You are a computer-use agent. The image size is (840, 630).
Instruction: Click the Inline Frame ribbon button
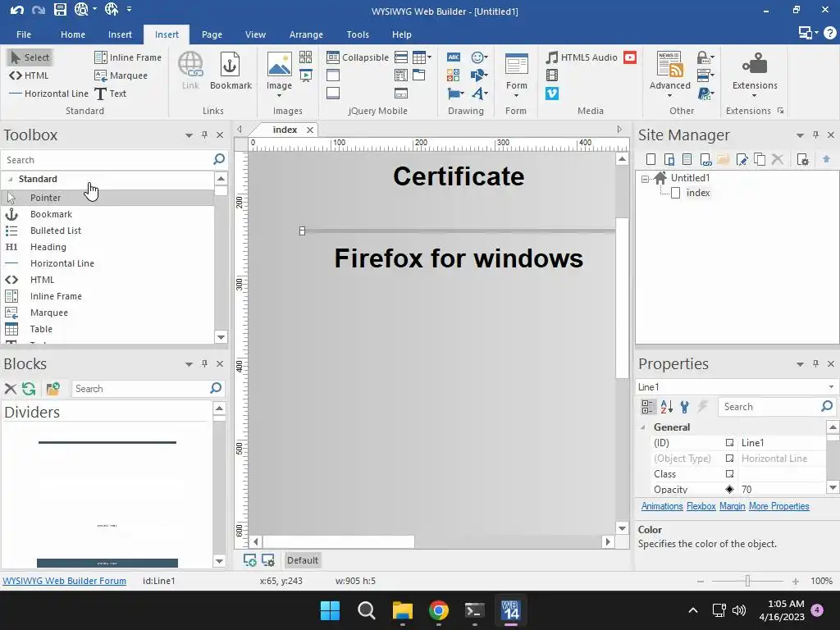(x=127, y=57)
